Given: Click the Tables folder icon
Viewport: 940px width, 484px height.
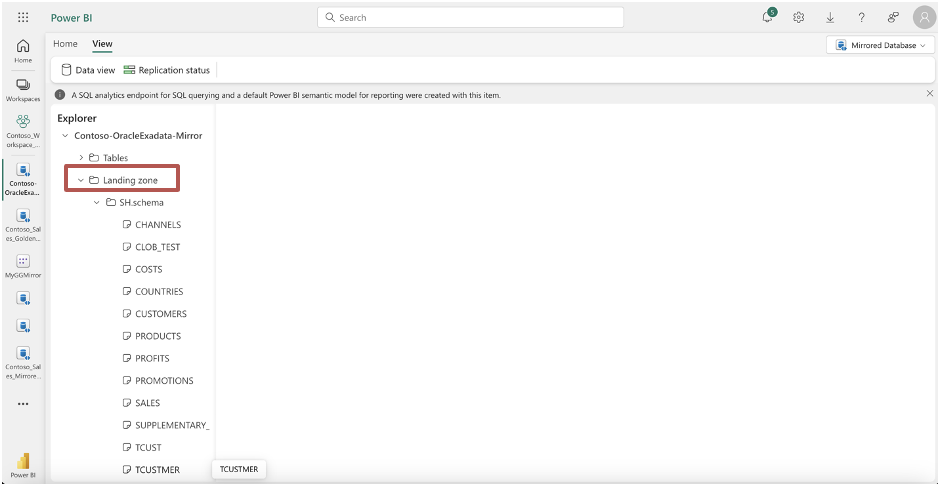Looking at the screenshot, I should [94, 158].
